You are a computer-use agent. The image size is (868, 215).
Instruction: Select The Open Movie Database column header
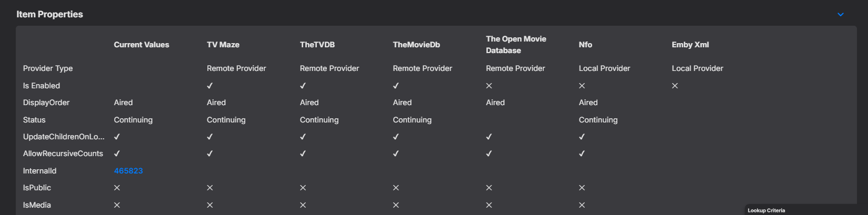click(516, 45)
